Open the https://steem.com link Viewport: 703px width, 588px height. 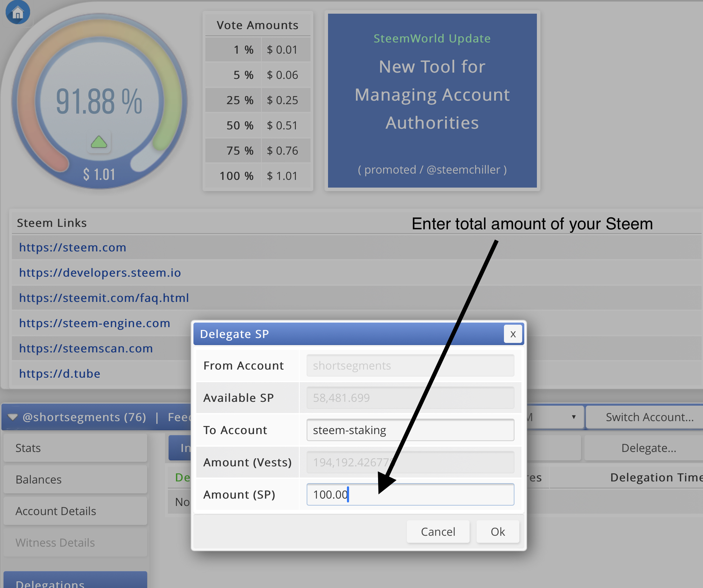[x=73, y=248]
